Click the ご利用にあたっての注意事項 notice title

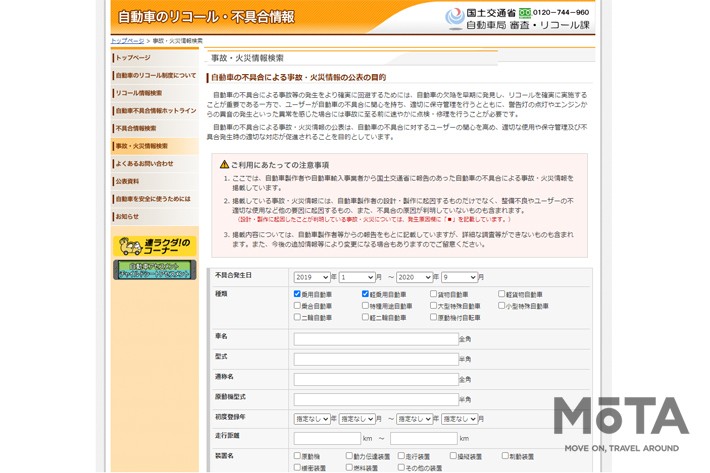point(280,165)
